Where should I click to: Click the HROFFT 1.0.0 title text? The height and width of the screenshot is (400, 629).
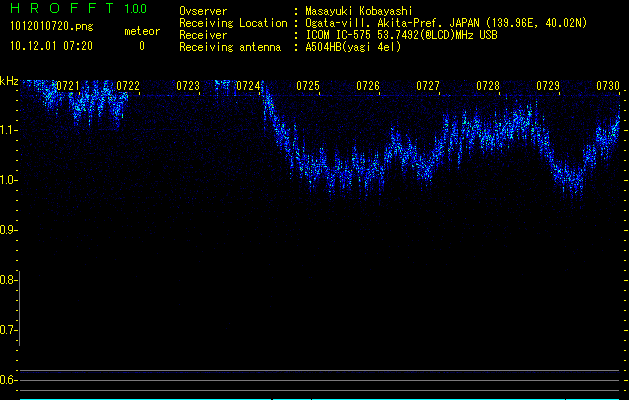pos(79,8)
